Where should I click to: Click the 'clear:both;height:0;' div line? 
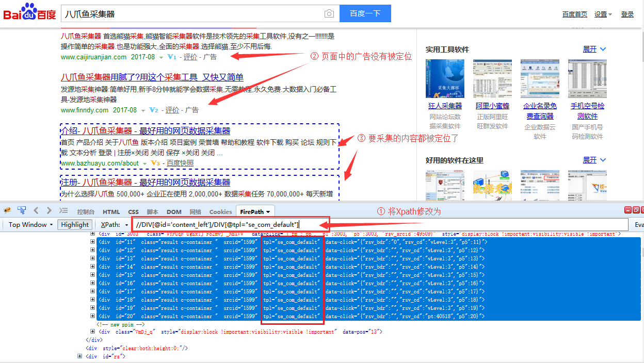136,348
